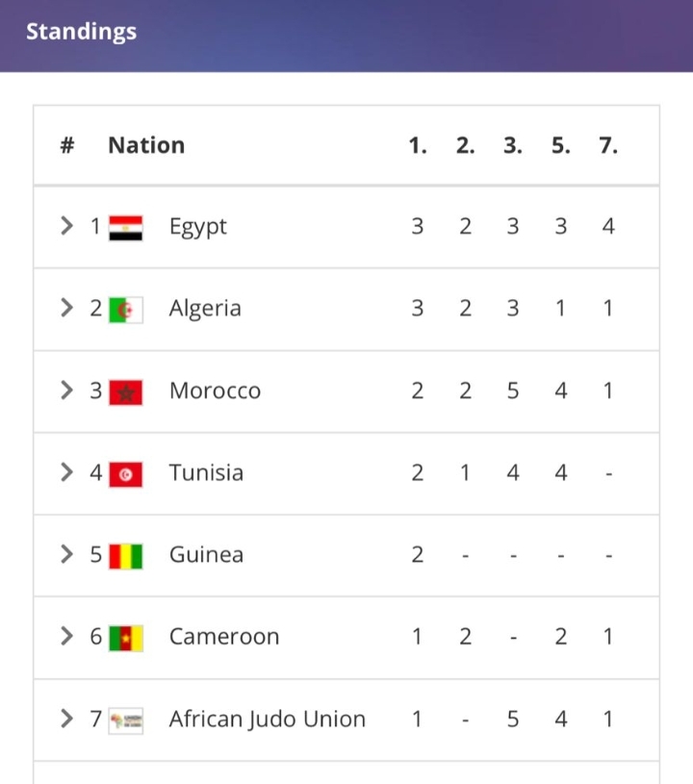Click the seventh-place column header
Image resolution: width=693 pixels, height=784 pixels.
(608, 146)
